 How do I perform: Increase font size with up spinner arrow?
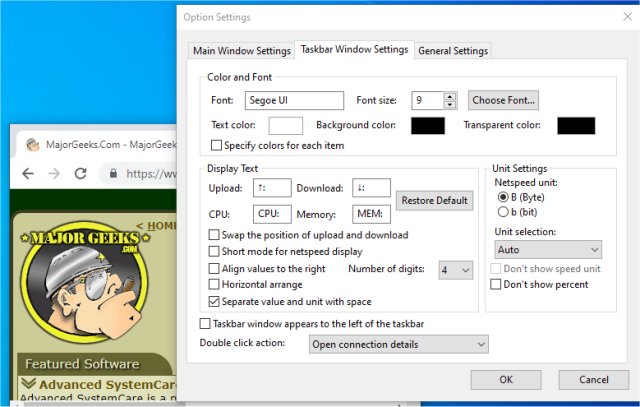(x=450, y=97)
